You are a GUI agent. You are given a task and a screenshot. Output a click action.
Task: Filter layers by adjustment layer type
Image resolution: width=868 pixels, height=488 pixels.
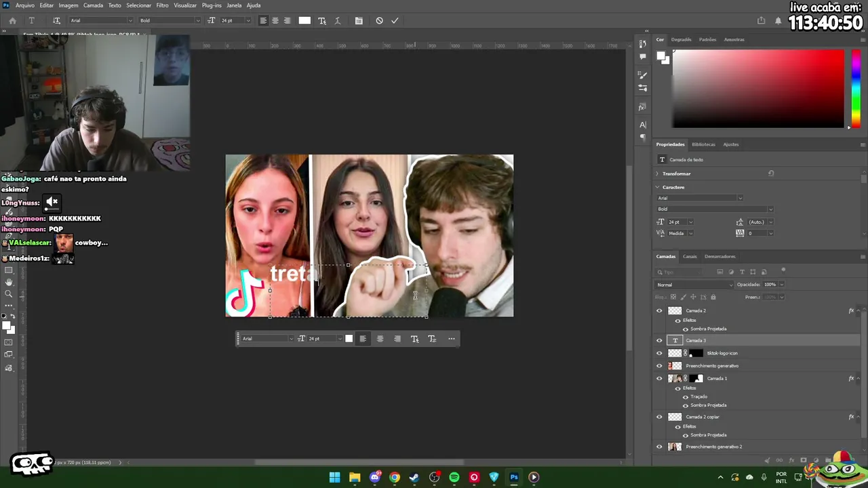pyautogui.click(x=731, y=272)
